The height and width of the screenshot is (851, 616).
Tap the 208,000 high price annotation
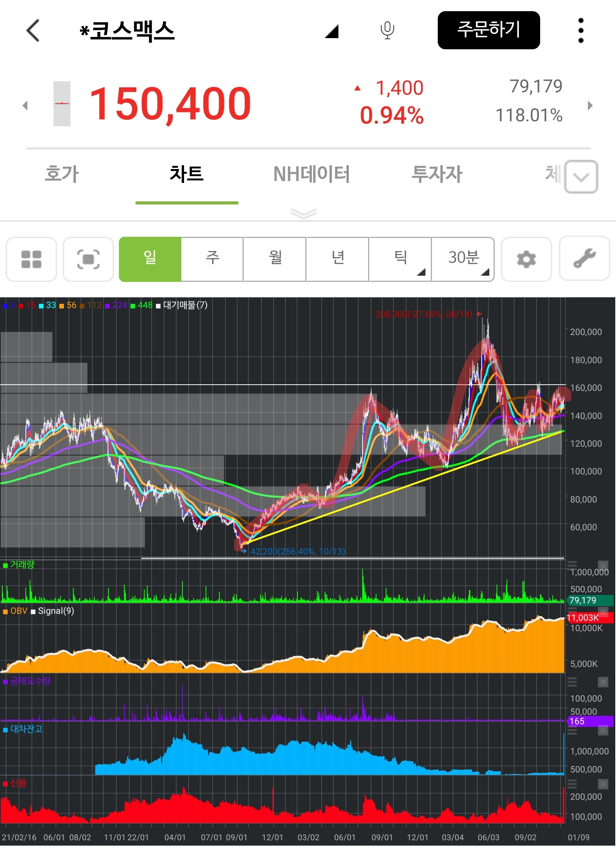424,315
